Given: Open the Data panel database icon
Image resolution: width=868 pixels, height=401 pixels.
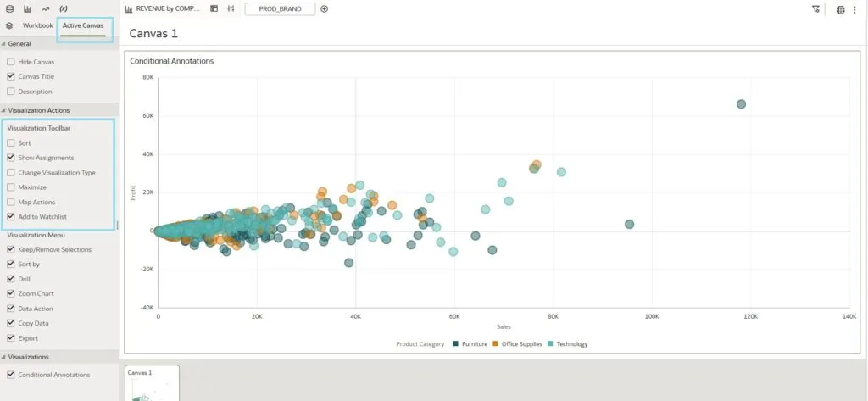Looking at the screenshot, I should (9, 8).
